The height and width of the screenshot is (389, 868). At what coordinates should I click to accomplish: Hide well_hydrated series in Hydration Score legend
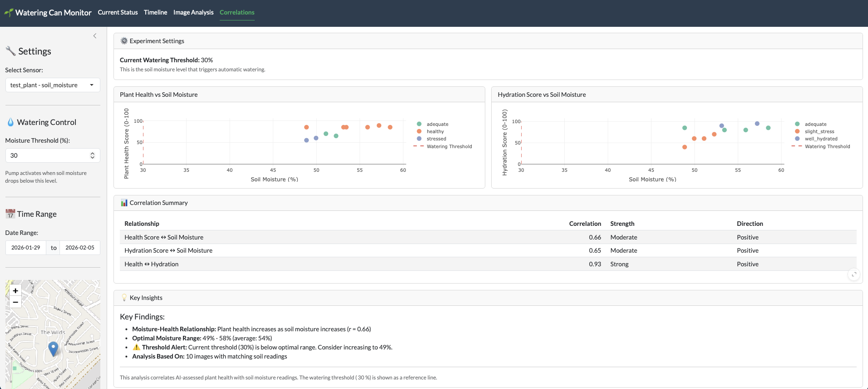(x=820, y=139)
